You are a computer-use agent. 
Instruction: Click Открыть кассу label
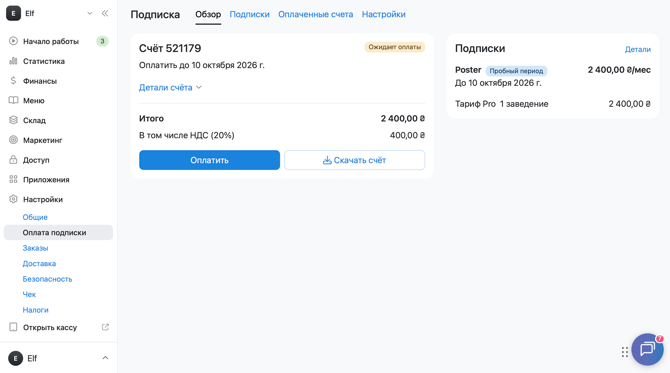50,327
